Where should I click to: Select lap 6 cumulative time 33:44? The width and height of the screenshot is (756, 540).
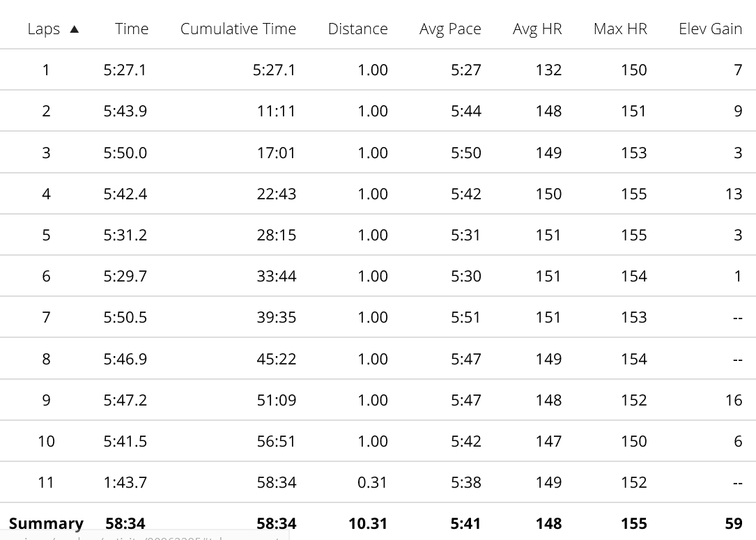tap(276, 276)
